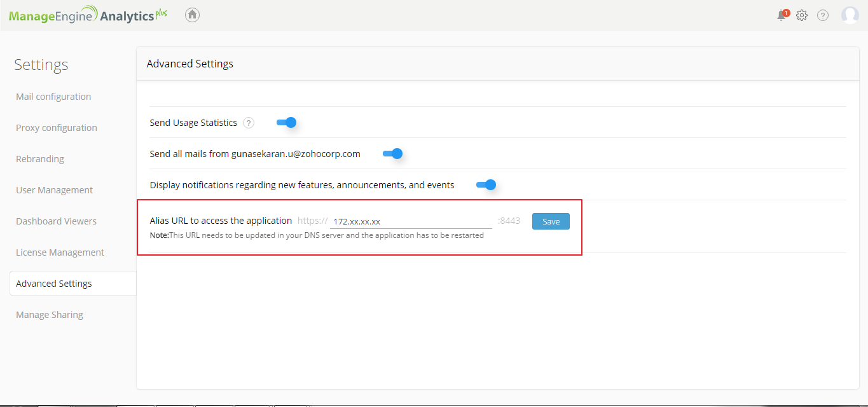Go to Proxy configuration
Viewport: 868px width, 407px height.
[57, 128]
